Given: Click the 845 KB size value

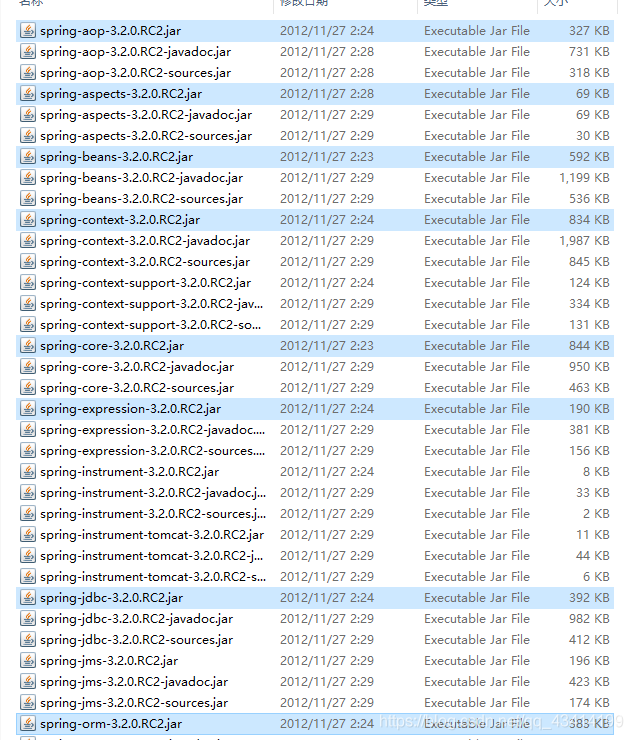Looking at the screenshot, I should click(x=589, y=262).
